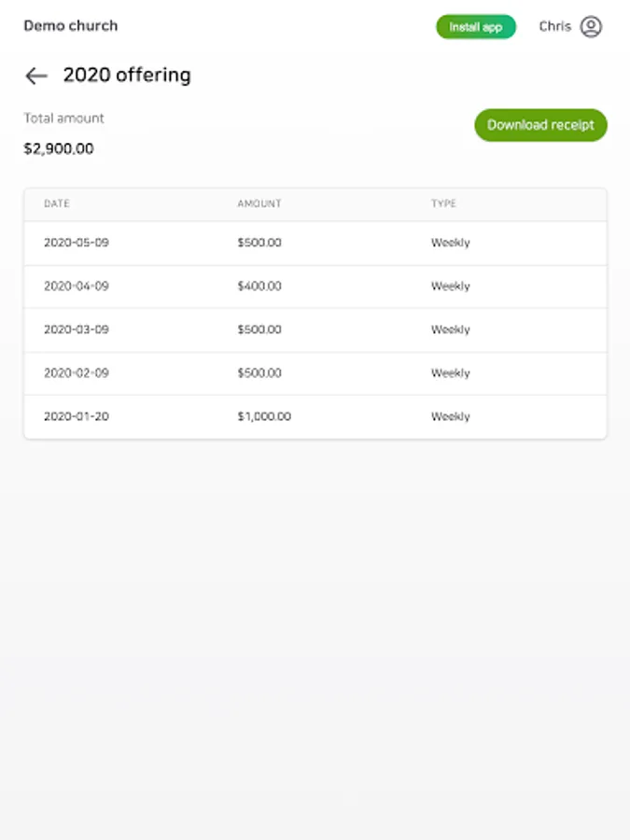Click the Download receipt button

540,125
